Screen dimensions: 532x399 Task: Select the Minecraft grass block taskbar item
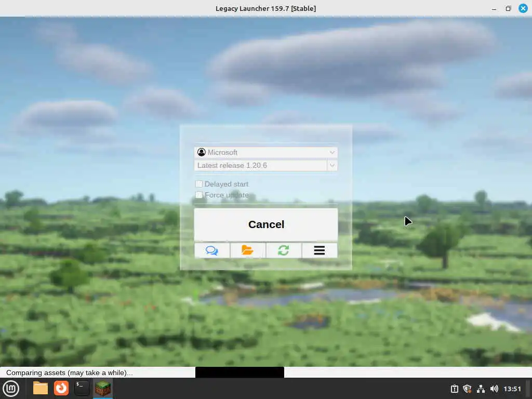(x=103, y=388)
